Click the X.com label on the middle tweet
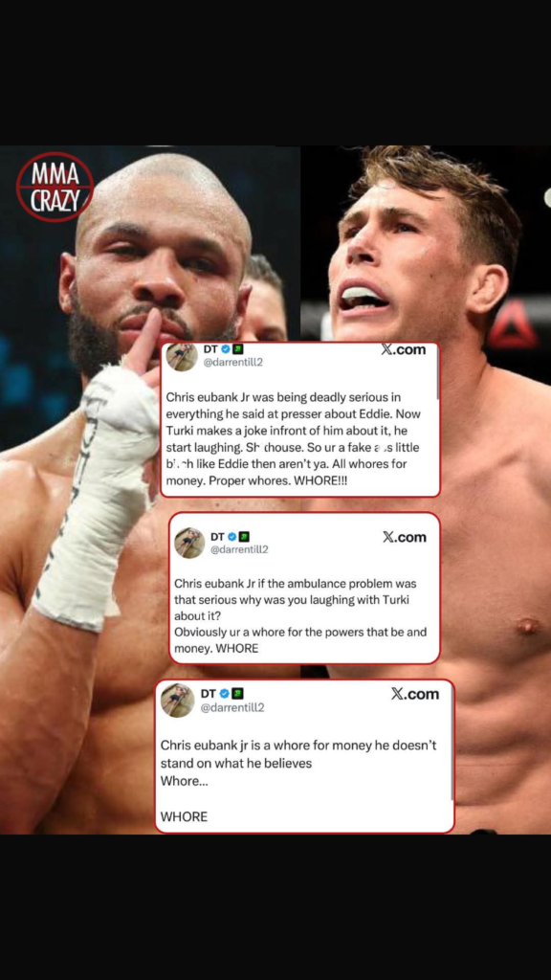The height and width of the screenshot is (980, 551). coord(405,537)
